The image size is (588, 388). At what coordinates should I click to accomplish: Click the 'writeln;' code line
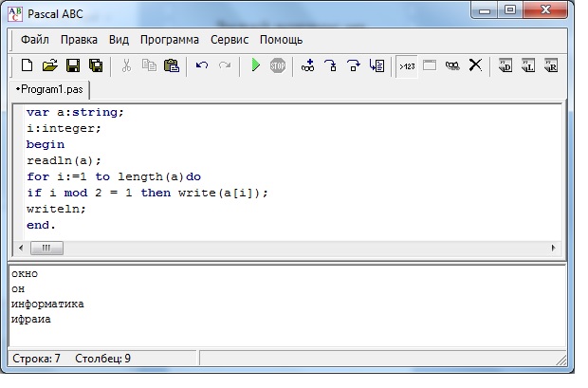(x=56, y=209)
